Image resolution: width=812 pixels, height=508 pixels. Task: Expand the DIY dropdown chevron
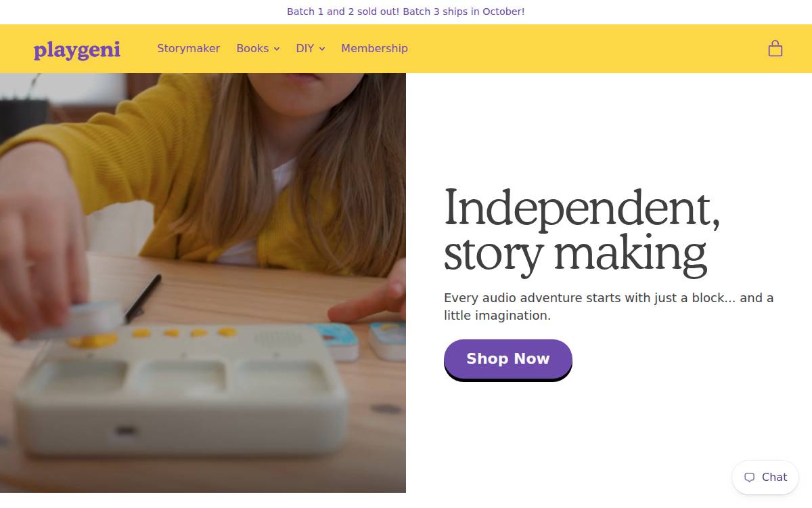coord(322,49)
